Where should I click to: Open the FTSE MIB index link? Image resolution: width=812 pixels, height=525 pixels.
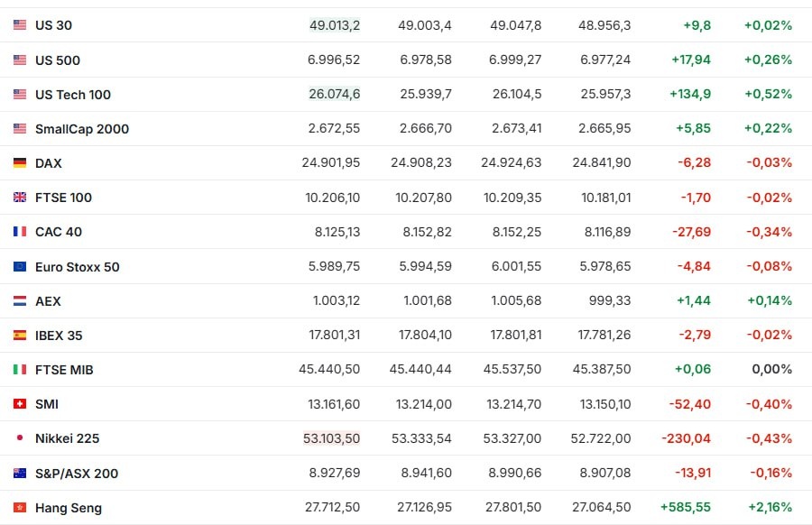pos(64,370)
